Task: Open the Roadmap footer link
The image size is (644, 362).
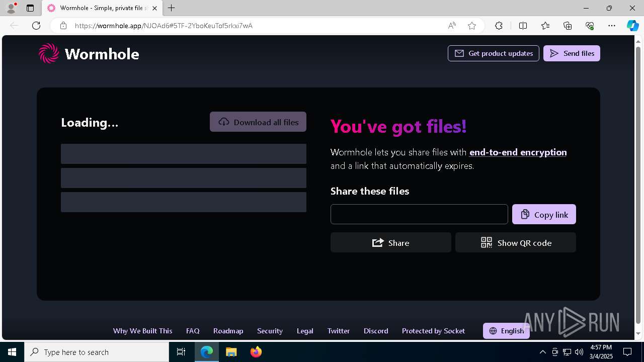Action: (x=228, y=331)
